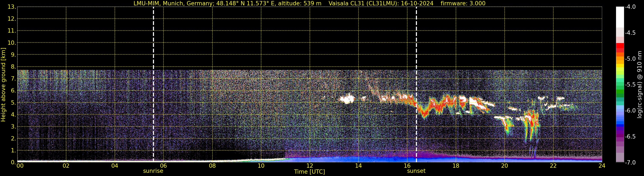This screenshot has width=644, height=176.
Task: Click the 'log(rc-signal) @ 910 nm' colorbar label
Action: 640,85
